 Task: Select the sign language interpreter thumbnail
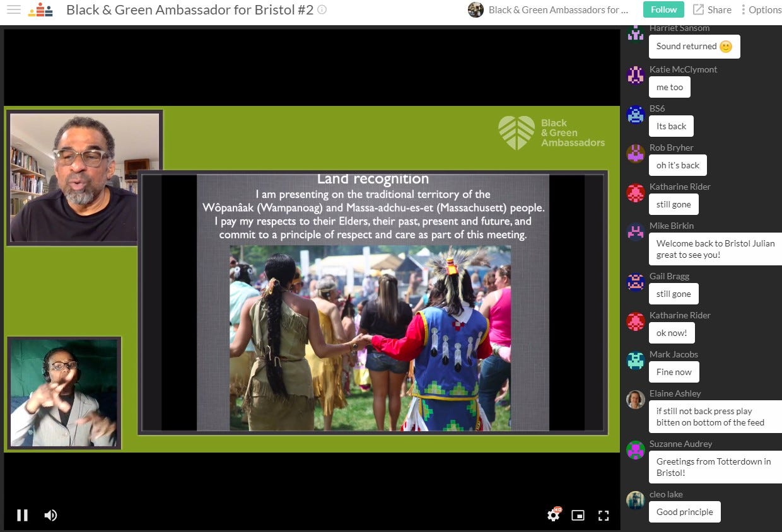[x=64, y=393]
